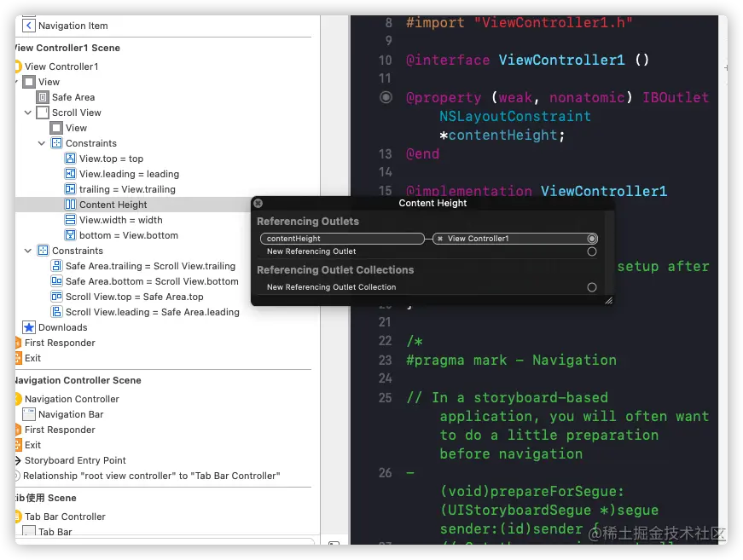Image resolution: width=743 pixels, height=560 pixels.
Task: Remove the View Controller1 outlet connection
Action: click(x=440, y=239)
